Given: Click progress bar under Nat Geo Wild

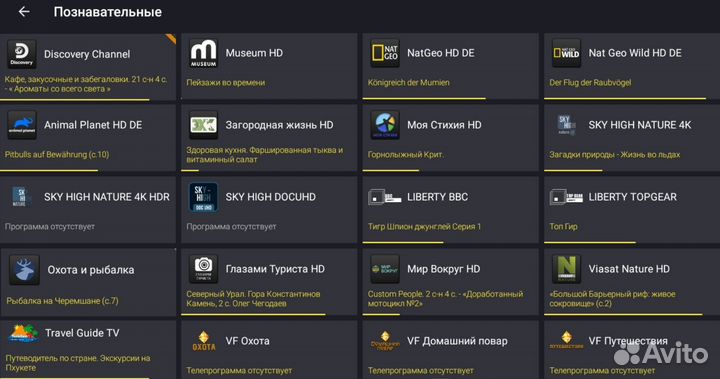Looking at the screenshot, I should point(625,98).
